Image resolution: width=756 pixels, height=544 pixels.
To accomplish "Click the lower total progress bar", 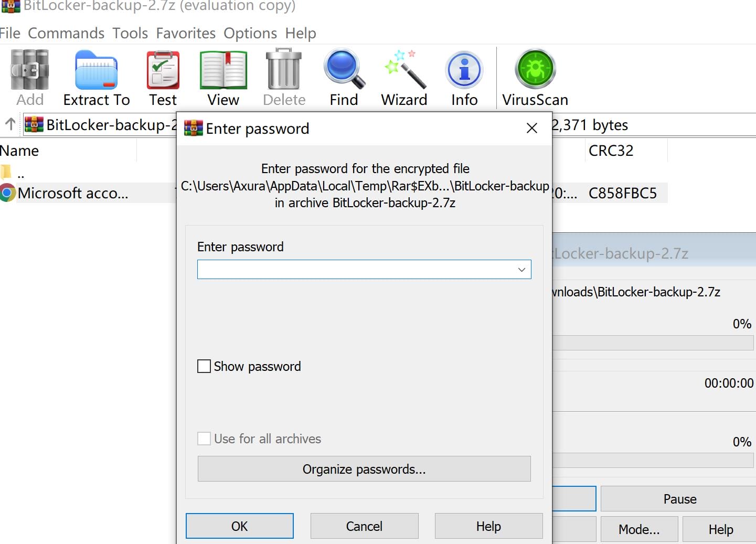I will (x=653, y=461).
